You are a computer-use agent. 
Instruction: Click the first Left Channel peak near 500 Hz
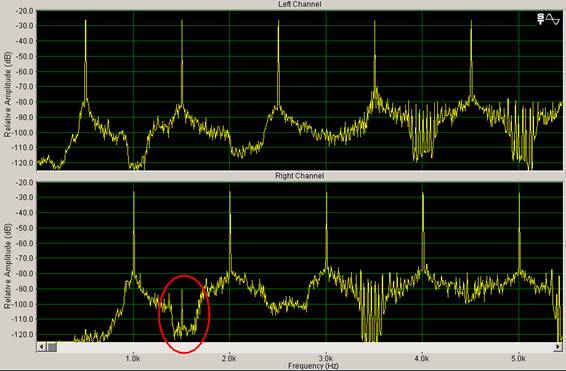pyautogui.click(x=86, y=60)
